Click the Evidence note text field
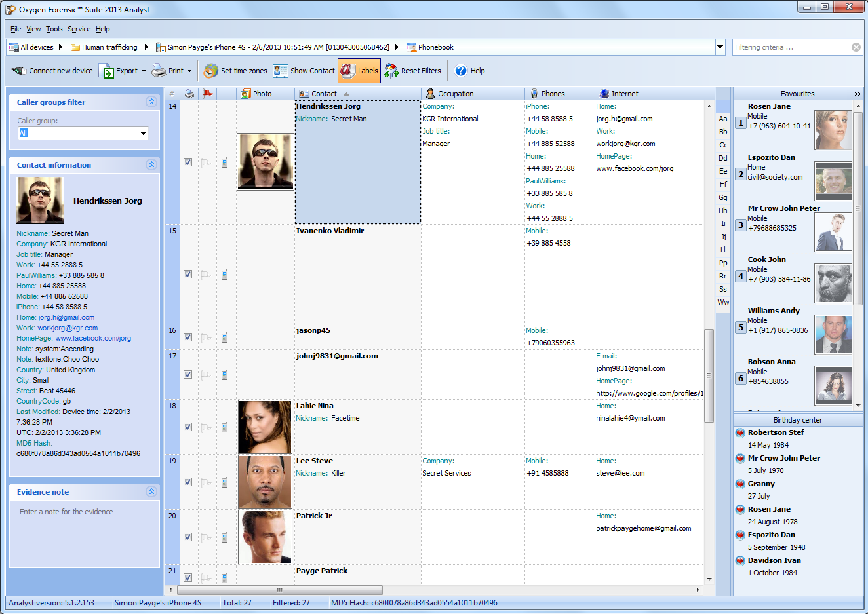This screenshot has height=614, width=868. coord(85,533)
